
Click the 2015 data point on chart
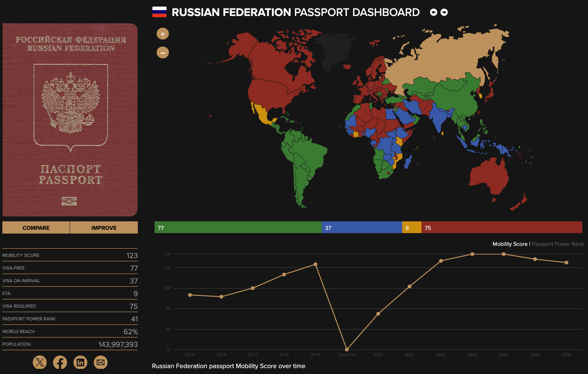(x=190, y=295)
